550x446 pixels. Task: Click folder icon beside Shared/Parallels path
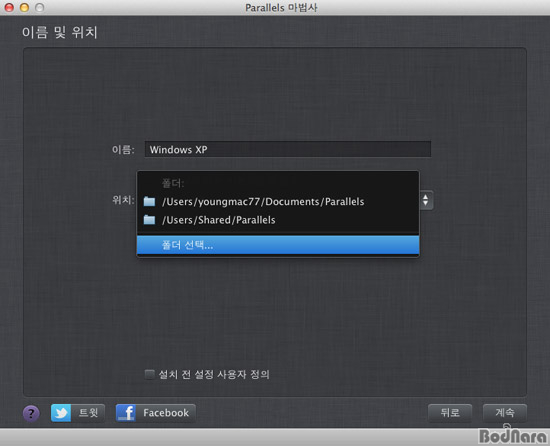(149, 220)
